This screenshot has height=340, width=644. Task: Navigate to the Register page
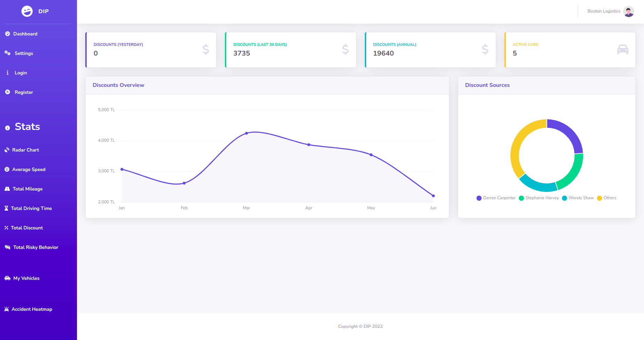[24, 92]
